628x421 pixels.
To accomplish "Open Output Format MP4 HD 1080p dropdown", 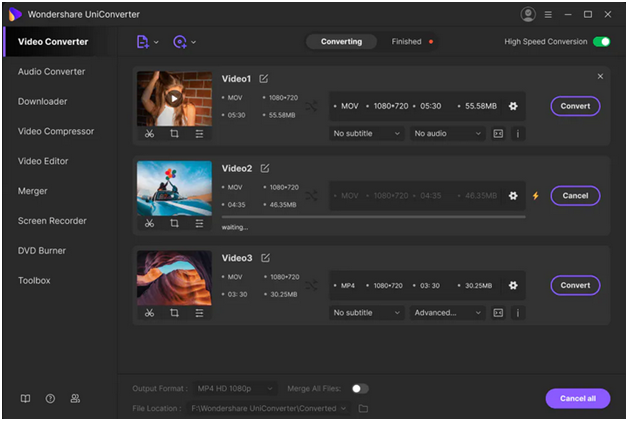I will pos(235,389).
